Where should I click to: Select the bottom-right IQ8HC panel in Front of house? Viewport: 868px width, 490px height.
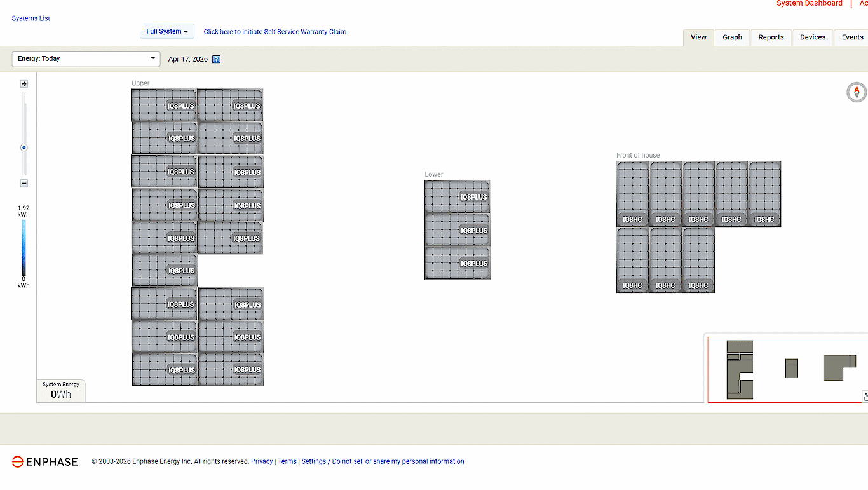698,259
